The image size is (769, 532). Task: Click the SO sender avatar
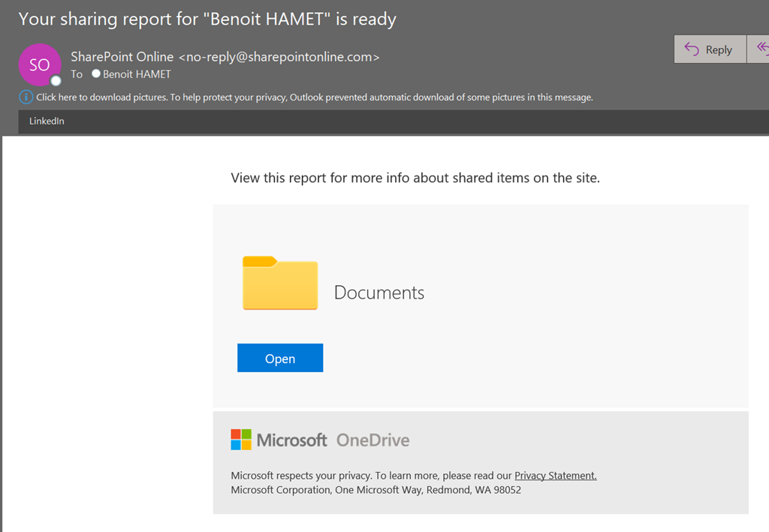tap(39, 65)
